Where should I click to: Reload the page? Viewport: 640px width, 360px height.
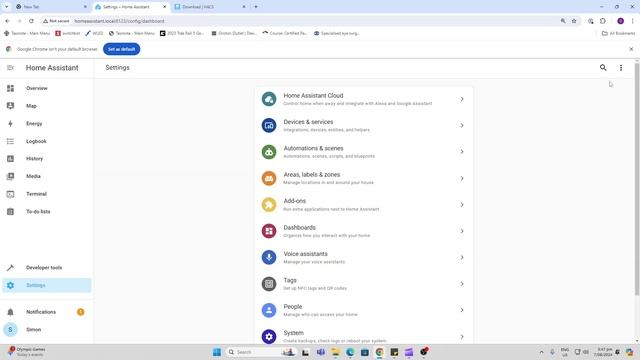click(x=31, y=21)
